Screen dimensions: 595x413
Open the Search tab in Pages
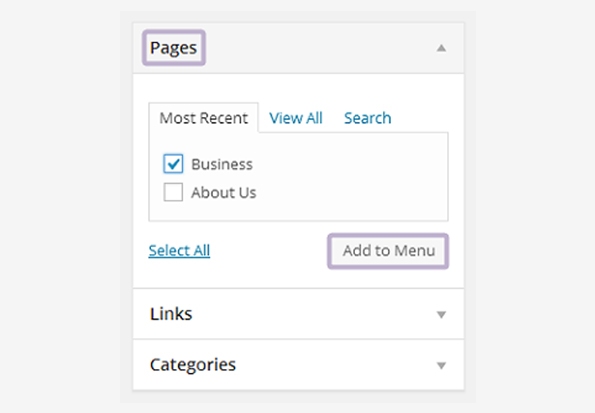click(x=367, y=118)
